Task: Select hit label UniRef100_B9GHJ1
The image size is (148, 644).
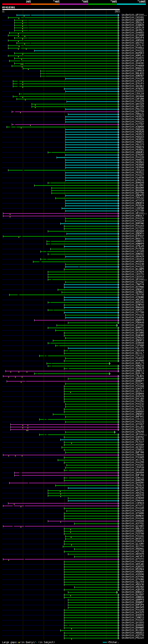Action: pos(133,68)
